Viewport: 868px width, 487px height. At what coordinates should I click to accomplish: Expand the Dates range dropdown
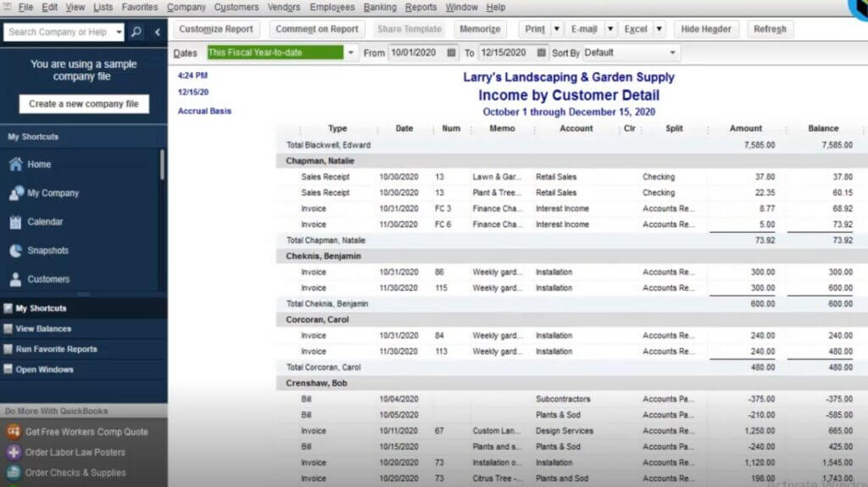pos(351,53)
